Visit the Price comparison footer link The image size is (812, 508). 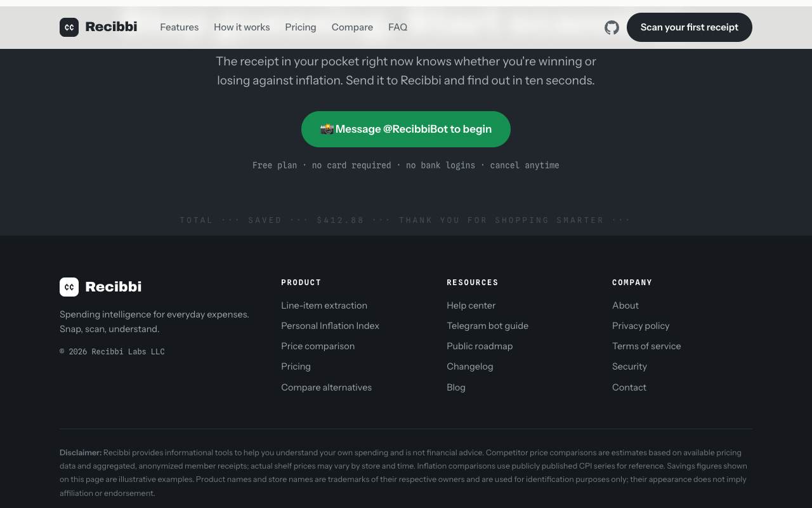click(318, 346)
